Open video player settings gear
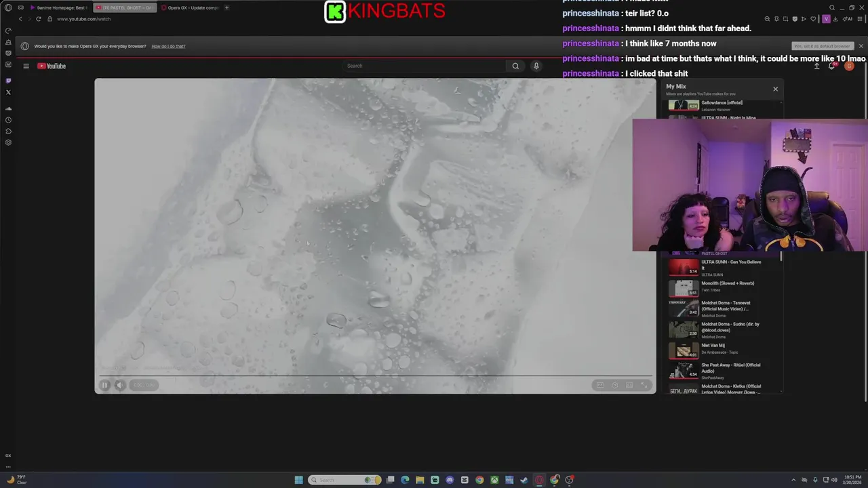Viewport: 868px width, 488px height. pyautogui.click(x=614, y=385)
